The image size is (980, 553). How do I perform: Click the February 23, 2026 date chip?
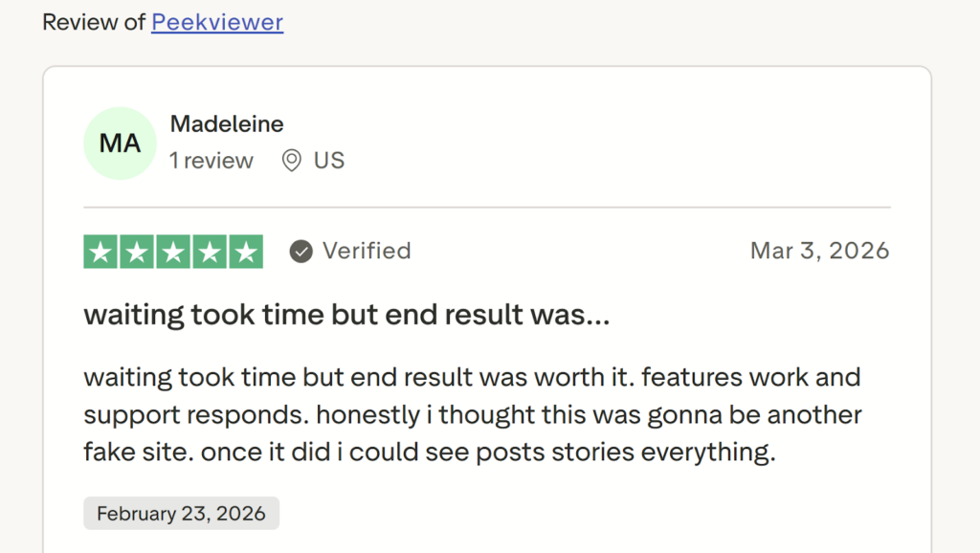pyautogui.click(x=180, y=513)
